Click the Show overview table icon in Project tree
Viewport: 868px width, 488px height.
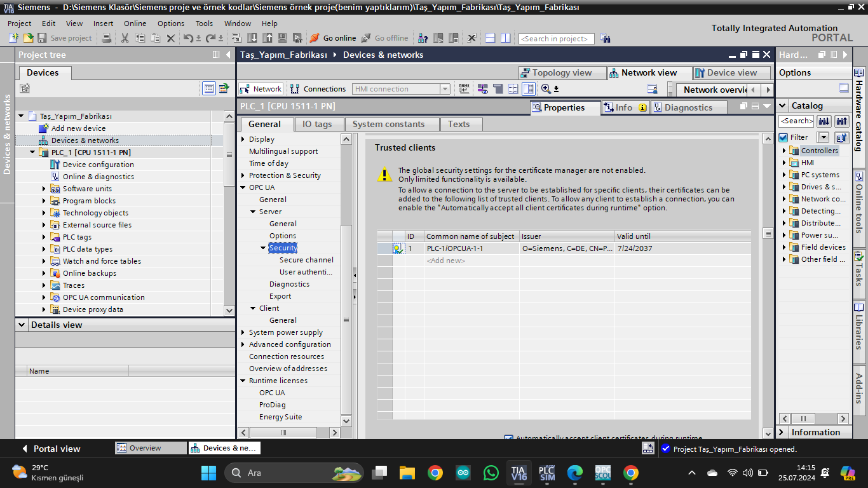point(209,88)
